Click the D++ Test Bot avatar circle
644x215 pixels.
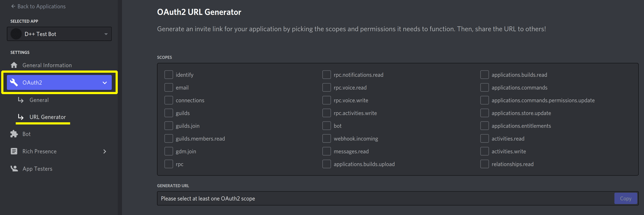click(16, 34)
